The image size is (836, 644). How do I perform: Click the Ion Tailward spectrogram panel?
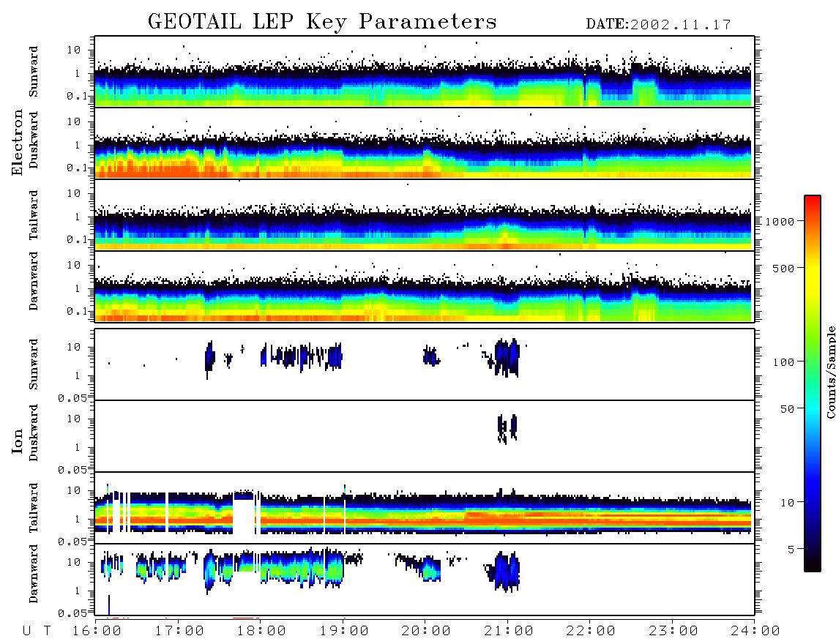click(425, 508)
